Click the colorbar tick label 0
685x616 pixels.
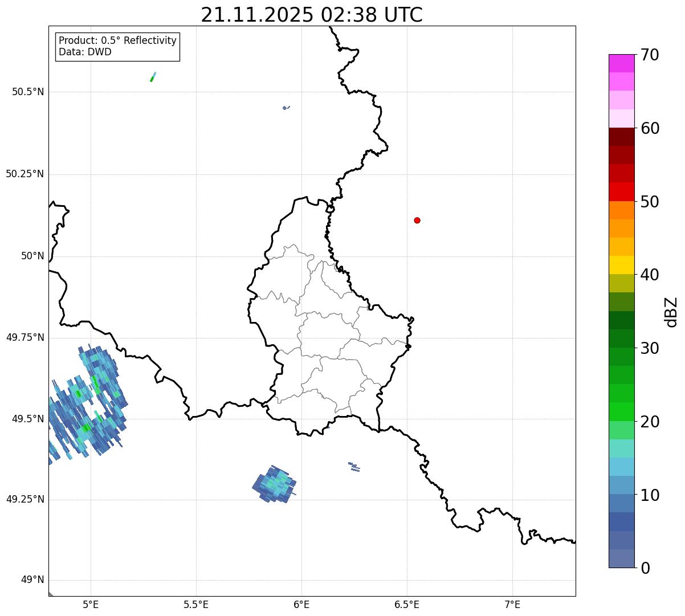coord(646,568)
